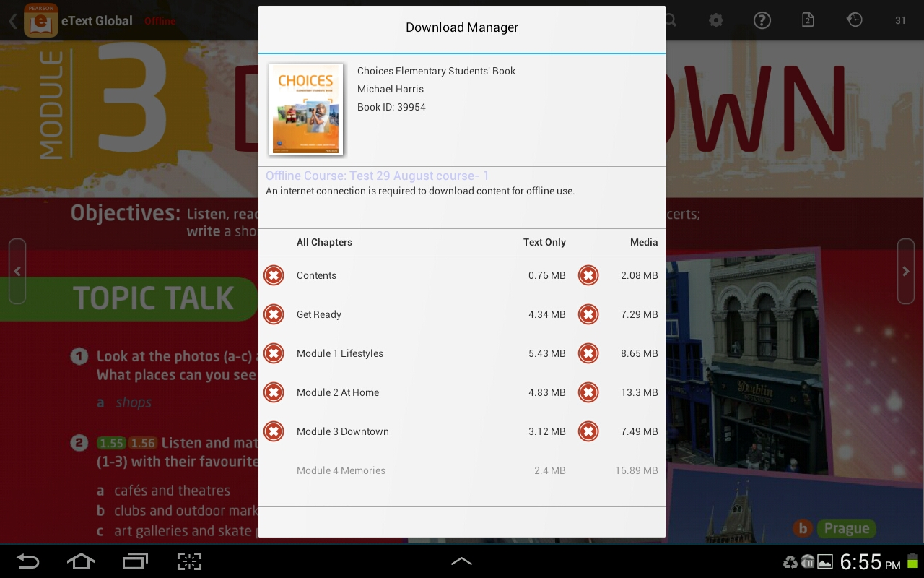Tap the Prague photo label
This screenshot has height=578, width=924.
pyautogui.click(x=846, y=529)
